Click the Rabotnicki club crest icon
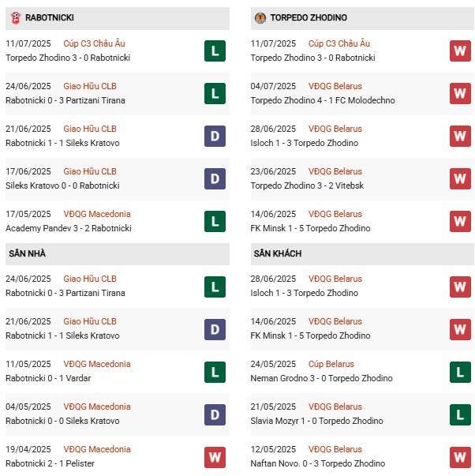This screenshot has width=475, height=476. click(13, 17)
